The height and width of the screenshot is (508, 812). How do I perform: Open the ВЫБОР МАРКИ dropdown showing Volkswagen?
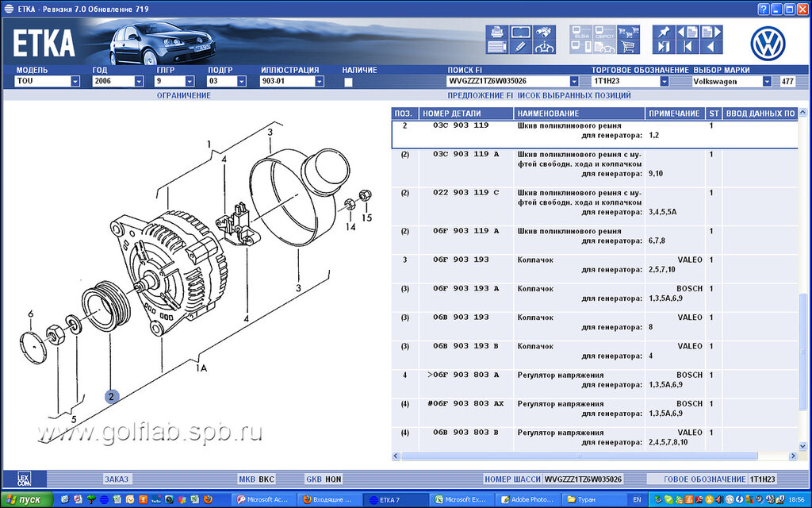click(x=767, y=82)
